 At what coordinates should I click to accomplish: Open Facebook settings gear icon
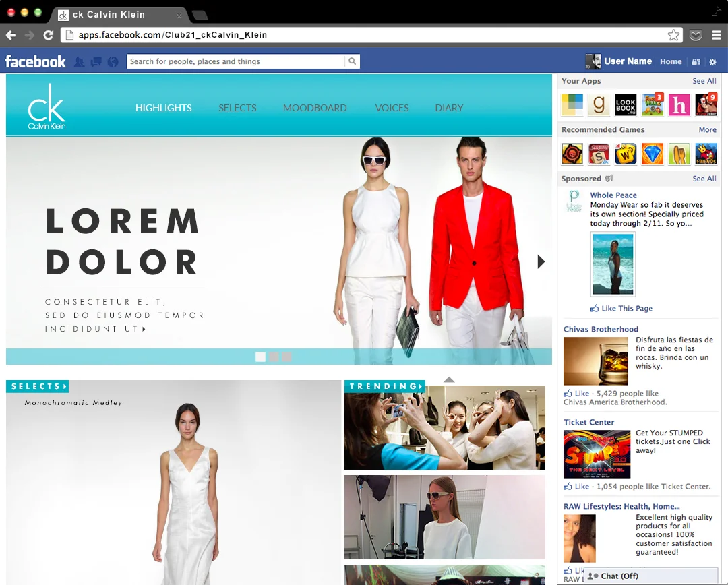coord(712,62)
